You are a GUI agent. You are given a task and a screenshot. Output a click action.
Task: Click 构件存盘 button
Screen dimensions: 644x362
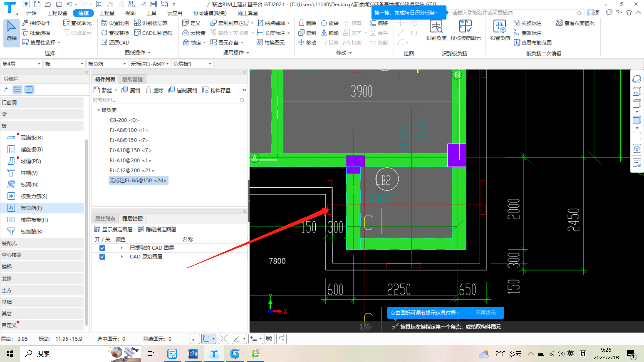[216, 90]
